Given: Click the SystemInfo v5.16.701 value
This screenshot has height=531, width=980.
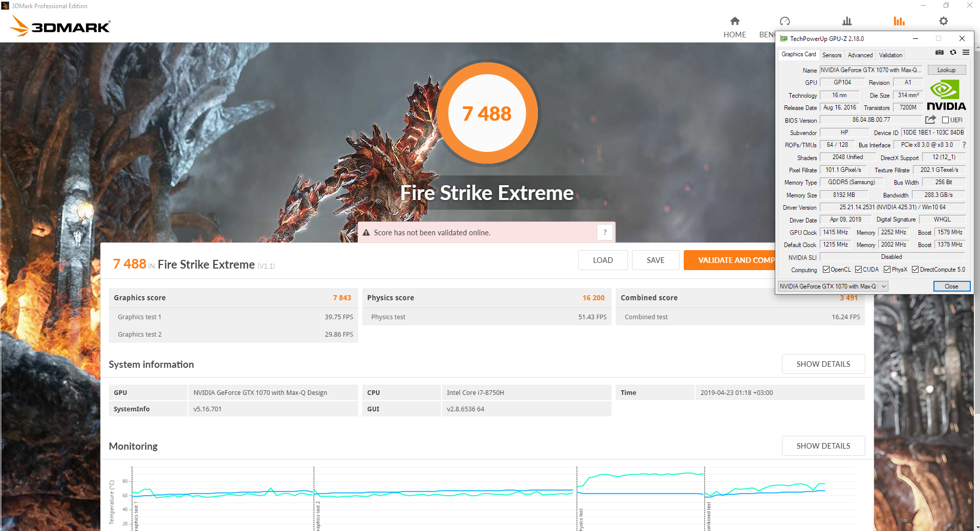Looking at the screenshot, I should pos(207,409).
